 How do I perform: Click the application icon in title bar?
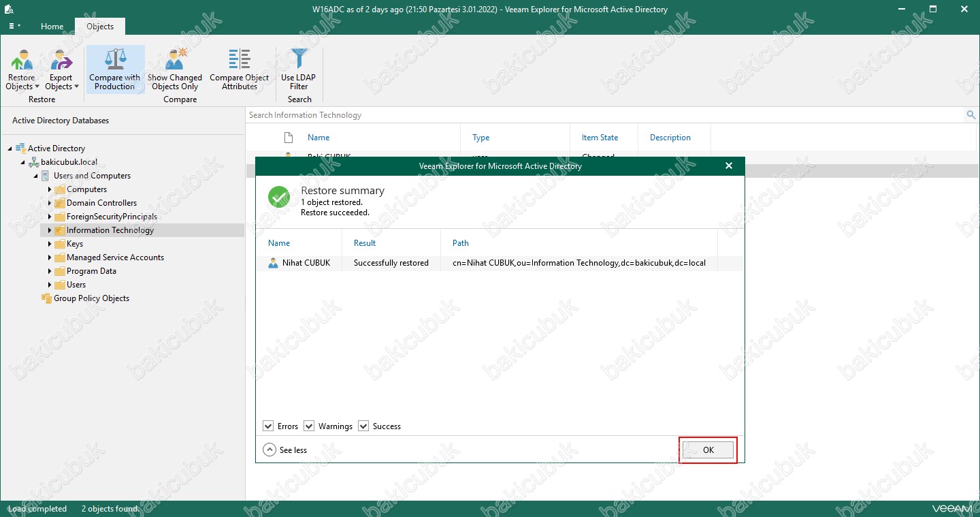10,10
